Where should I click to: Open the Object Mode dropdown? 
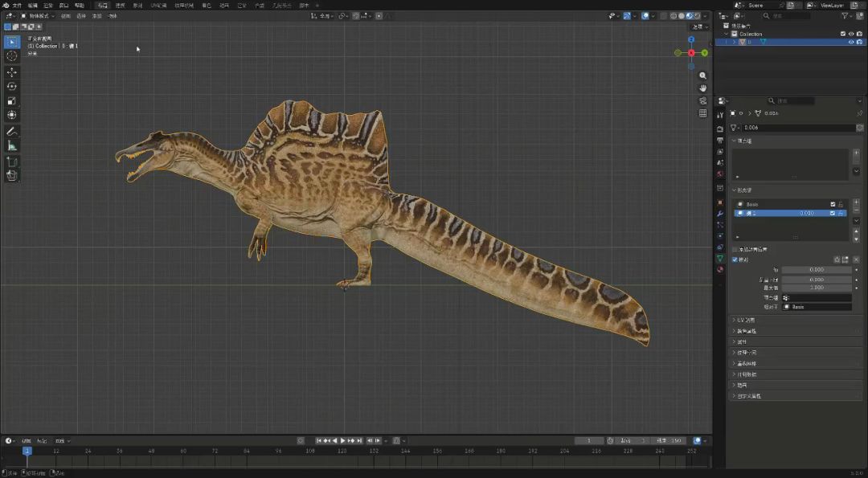pos(37,15)
